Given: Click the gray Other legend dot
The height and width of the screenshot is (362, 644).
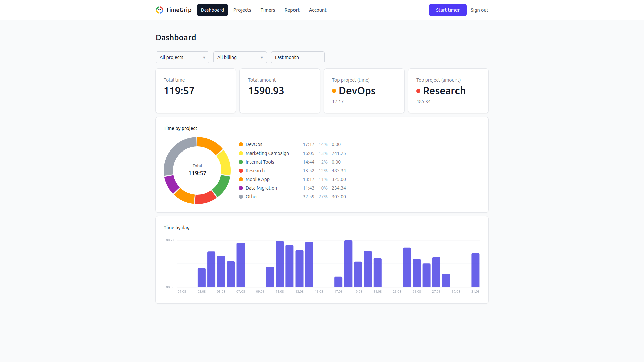Looking at the screenshot, I should (241, 197).
